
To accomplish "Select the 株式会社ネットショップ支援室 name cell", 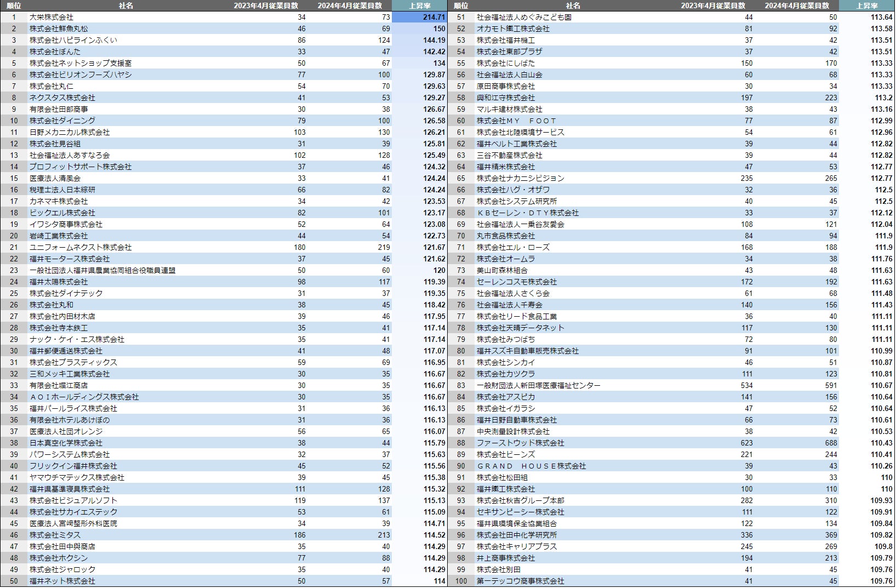I will (x=81, y=63).
